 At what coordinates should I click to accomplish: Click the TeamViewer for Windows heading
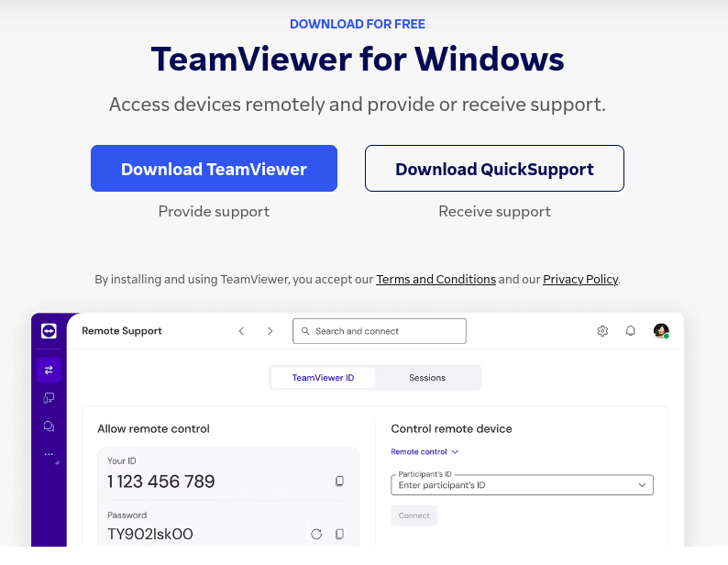[x=358, y=60]
